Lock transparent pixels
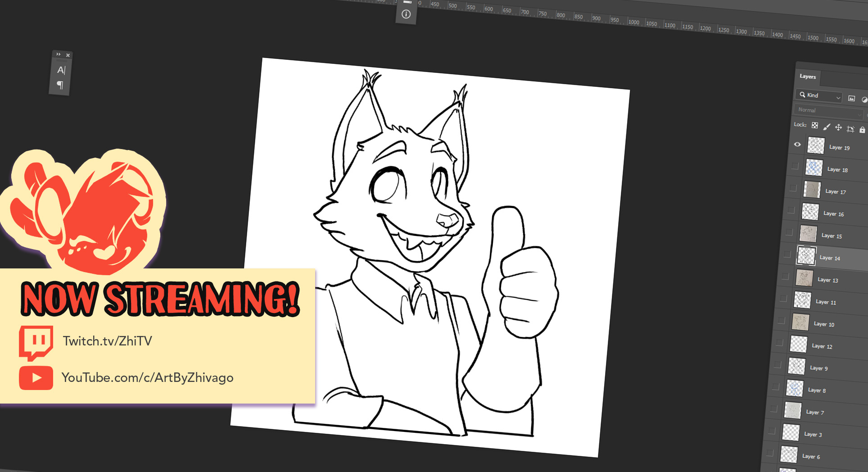This screenshot has width=868, height=472. (815, 126)
